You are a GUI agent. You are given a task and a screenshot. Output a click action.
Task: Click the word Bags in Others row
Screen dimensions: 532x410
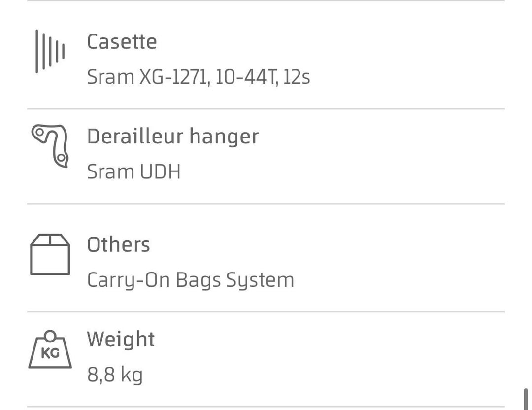198,281
